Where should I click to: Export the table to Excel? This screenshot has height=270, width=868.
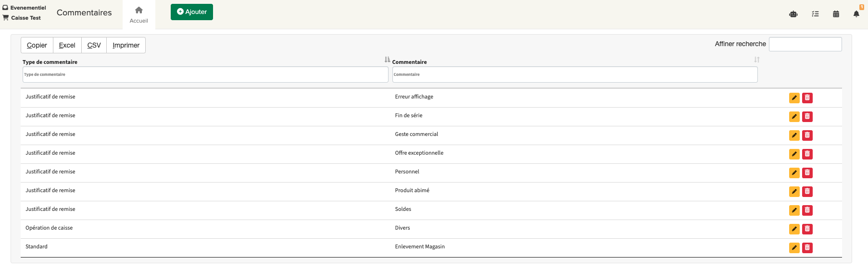pyautogui.click(x=67, y=45)
